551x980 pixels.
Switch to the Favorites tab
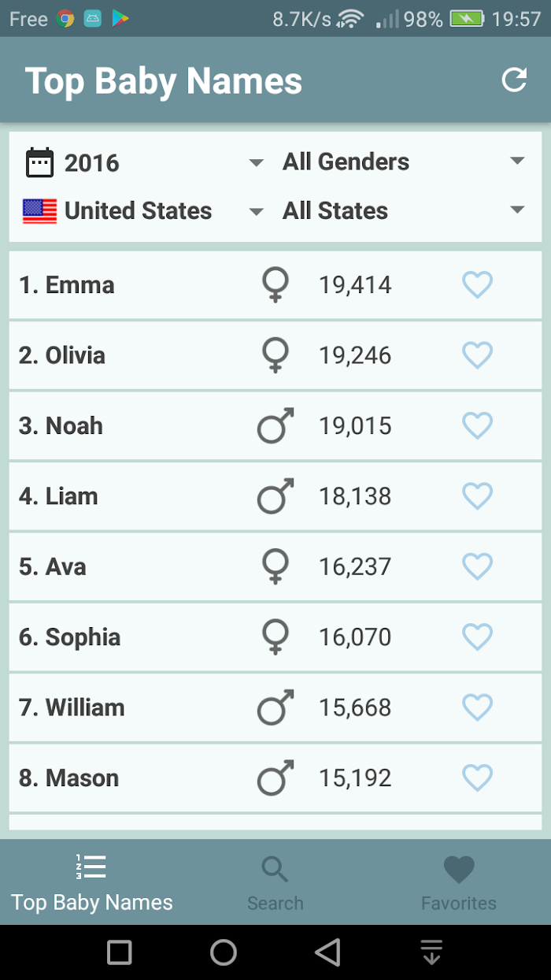[459, 882]
